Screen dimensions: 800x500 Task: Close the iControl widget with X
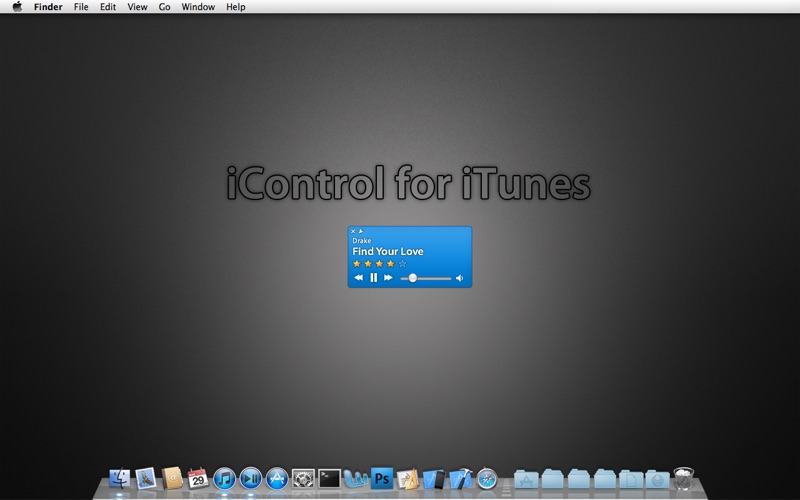(353, 231)
